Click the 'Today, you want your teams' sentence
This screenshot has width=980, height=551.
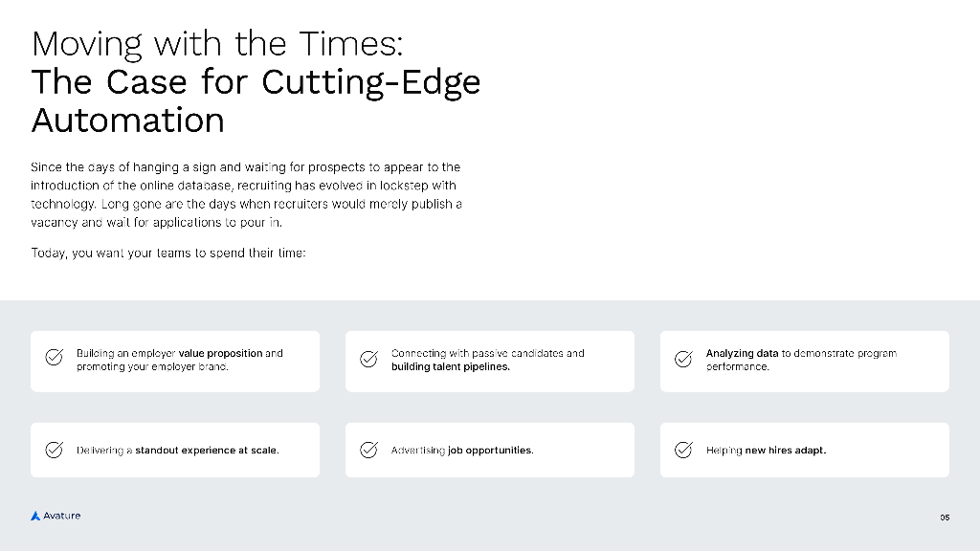pos(167,257)
